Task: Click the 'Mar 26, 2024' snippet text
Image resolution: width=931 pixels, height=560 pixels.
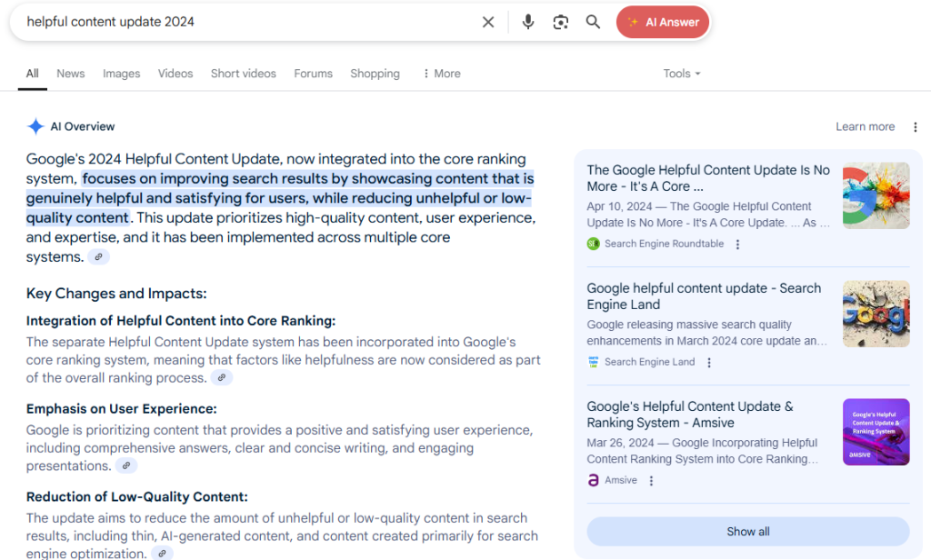Action: tap(620, 443)
